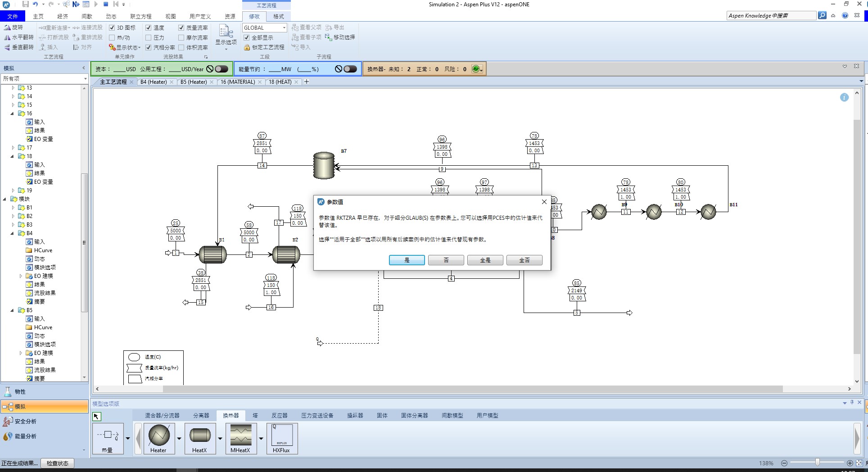Toggle 全部显示 checkbox
This screenshot has width=868, height=472.
(247, 37)
